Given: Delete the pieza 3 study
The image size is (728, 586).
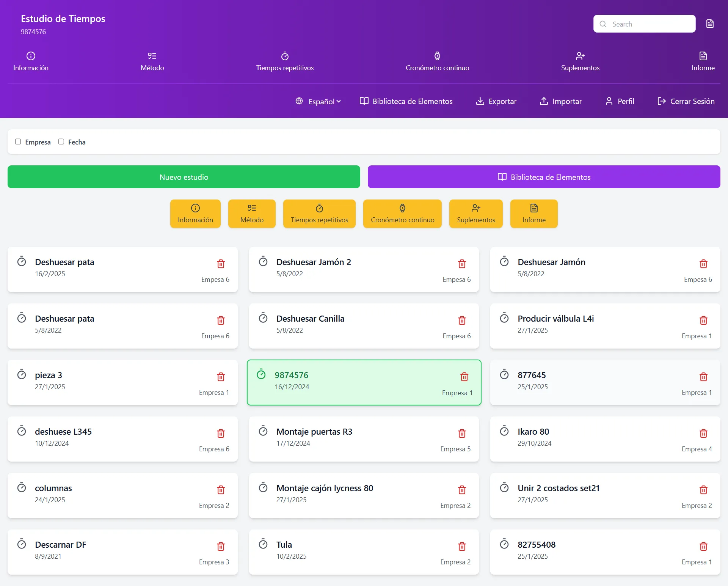Looking at the screenshot, I should pos(221,377).
